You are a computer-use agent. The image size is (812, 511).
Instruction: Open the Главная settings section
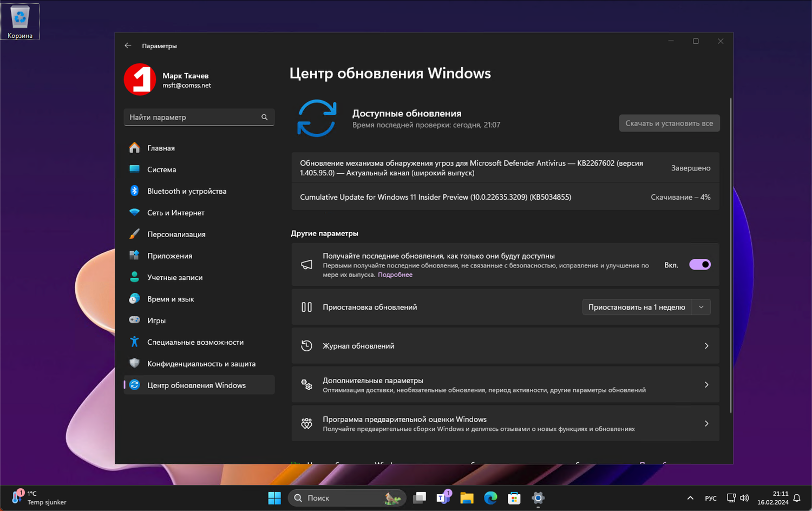tap(199, 148)
